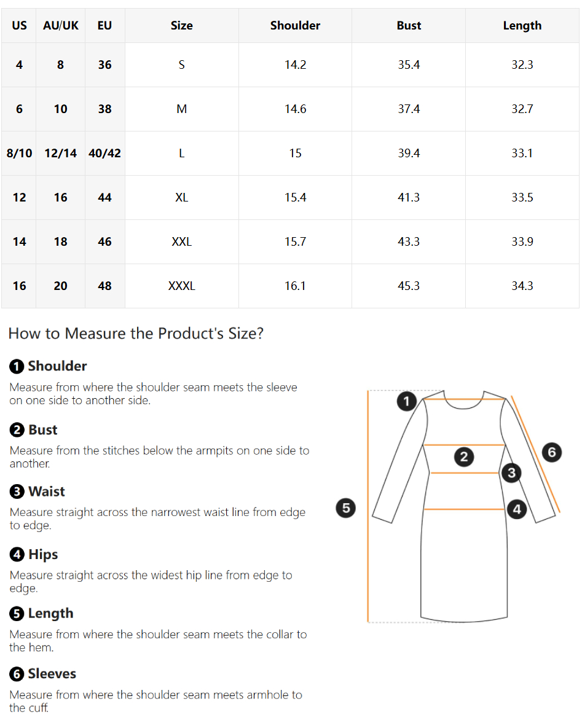Screen dimensions: 582x728
Task: Select the bust value 39.4 for size L
Action: click(409, 153)
